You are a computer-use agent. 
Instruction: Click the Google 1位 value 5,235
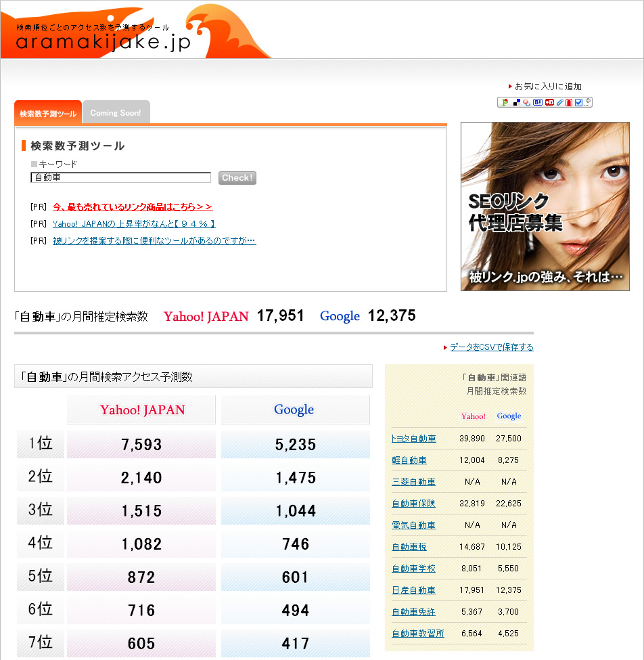click(x=296, y=445)
